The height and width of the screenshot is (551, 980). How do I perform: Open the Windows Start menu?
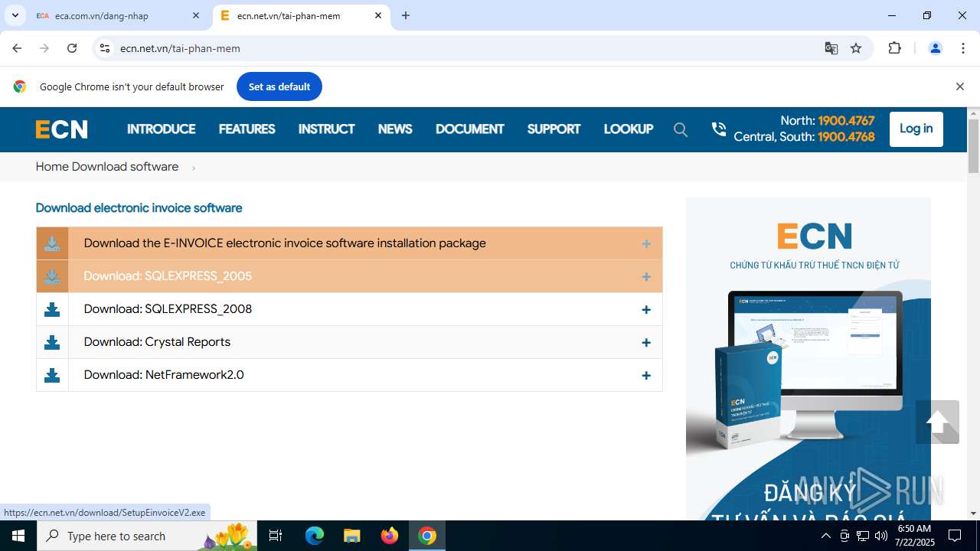click(x=18, y=536)
